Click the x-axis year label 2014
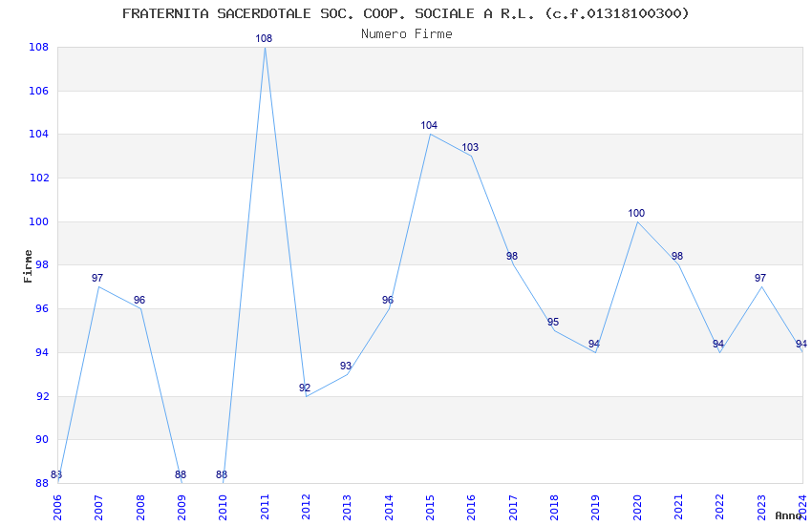This screenshot has width=812, height=525. pos(389,507)
